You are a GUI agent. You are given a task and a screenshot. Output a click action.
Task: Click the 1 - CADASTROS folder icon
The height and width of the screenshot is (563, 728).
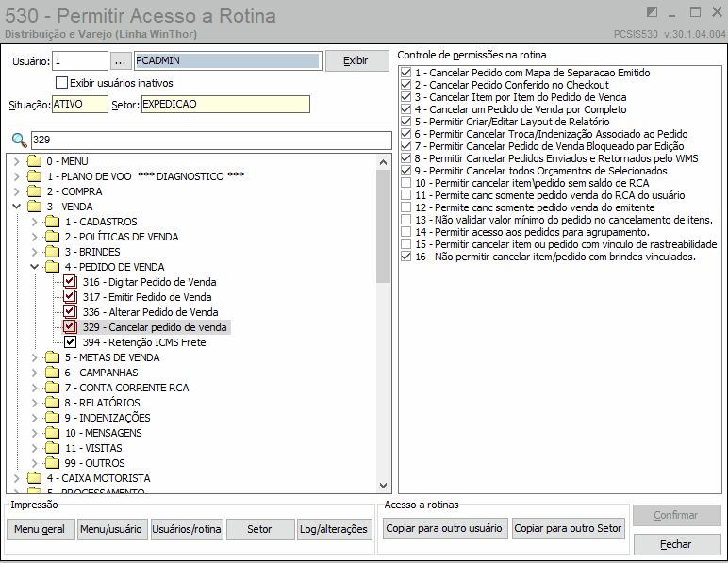click(52, 222)
